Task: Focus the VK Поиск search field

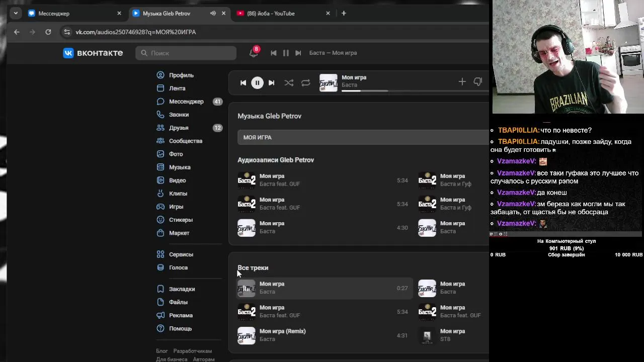Action: tap(186, 53)
